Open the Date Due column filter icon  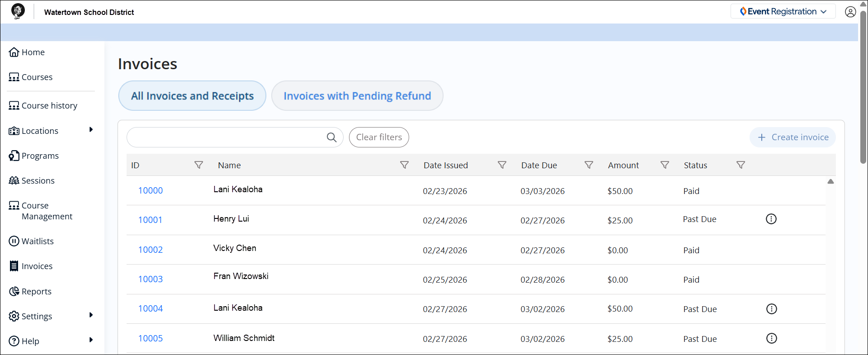589,165
